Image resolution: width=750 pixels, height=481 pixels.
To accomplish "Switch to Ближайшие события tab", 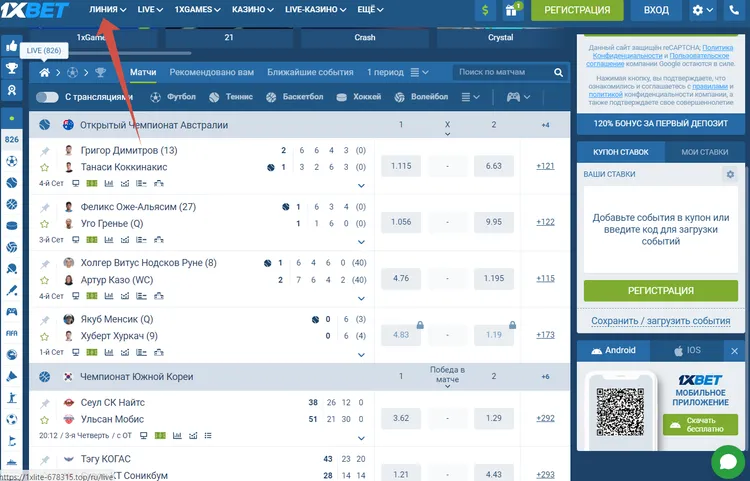I will pyautogui.click(x=310, y=72).
